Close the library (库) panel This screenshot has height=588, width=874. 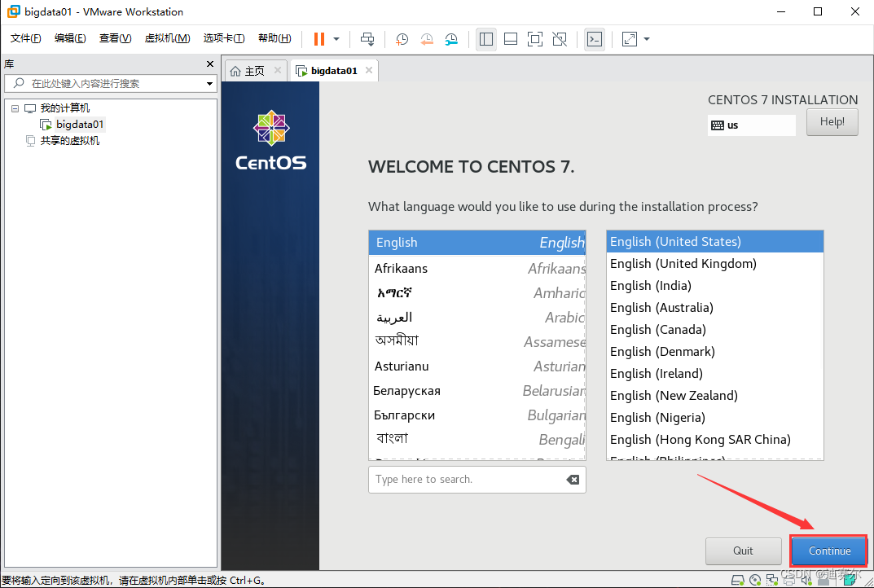pyautogui.click(x=210, y=64)
